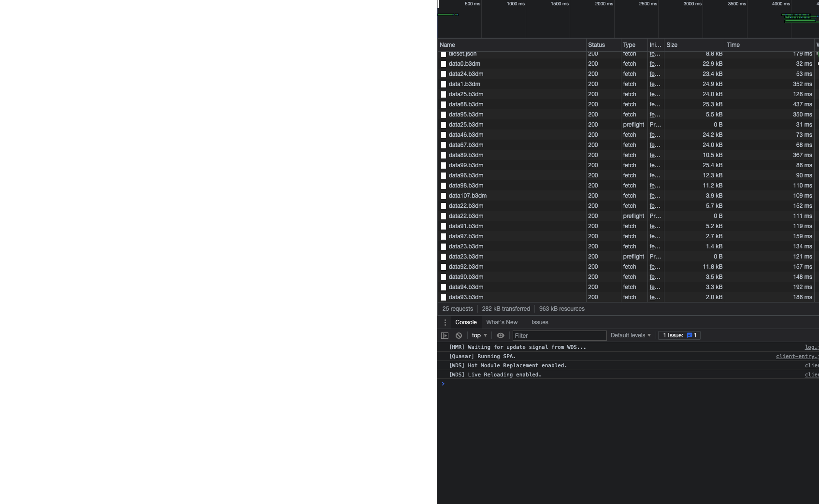The image size is (819, 504).
Task: Open the top frame context dropdown
Action: point(478,335)
